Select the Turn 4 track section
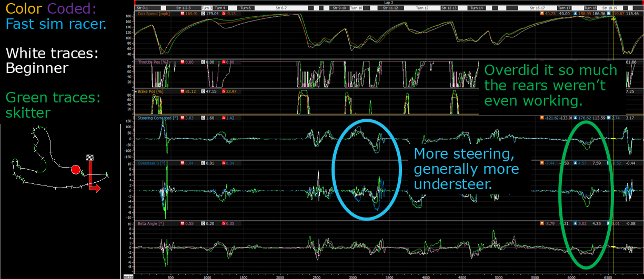This screenshot has width=644, height=279. [x=220, y=8]
